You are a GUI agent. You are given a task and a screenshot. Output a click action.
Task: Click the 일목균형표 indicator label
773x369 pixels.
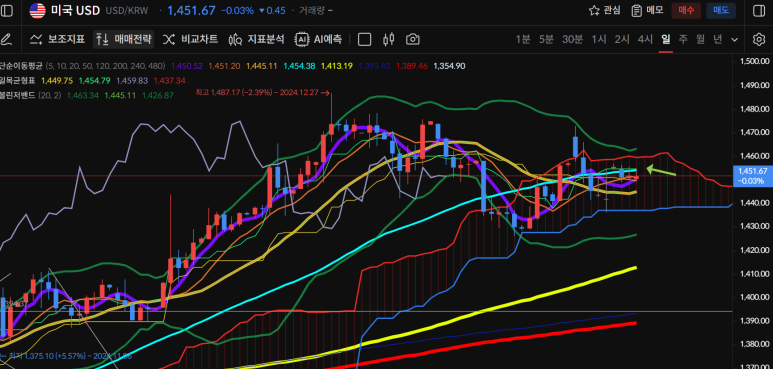18,80
